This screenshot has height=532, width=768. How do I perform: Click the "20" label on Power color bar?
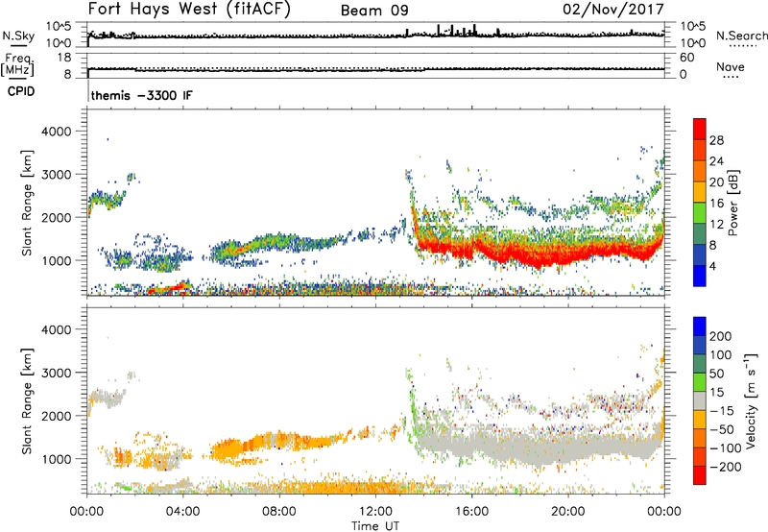point(716,182)
